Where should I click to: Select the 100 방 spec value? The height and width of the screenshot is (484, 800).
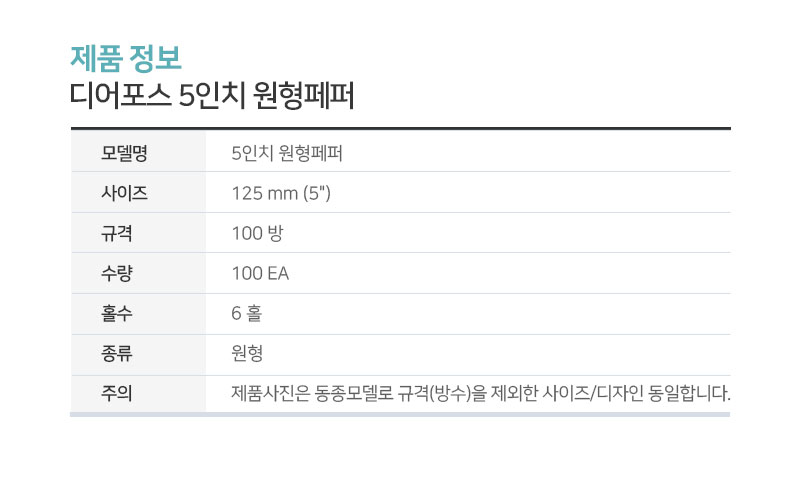tap(257, 233)
